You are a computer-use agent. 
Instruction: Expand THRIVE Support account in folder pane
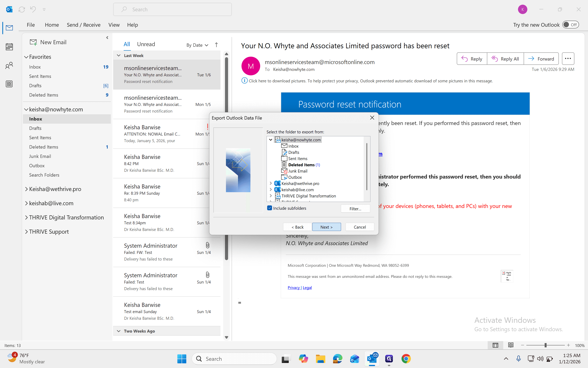coord(26,232)
